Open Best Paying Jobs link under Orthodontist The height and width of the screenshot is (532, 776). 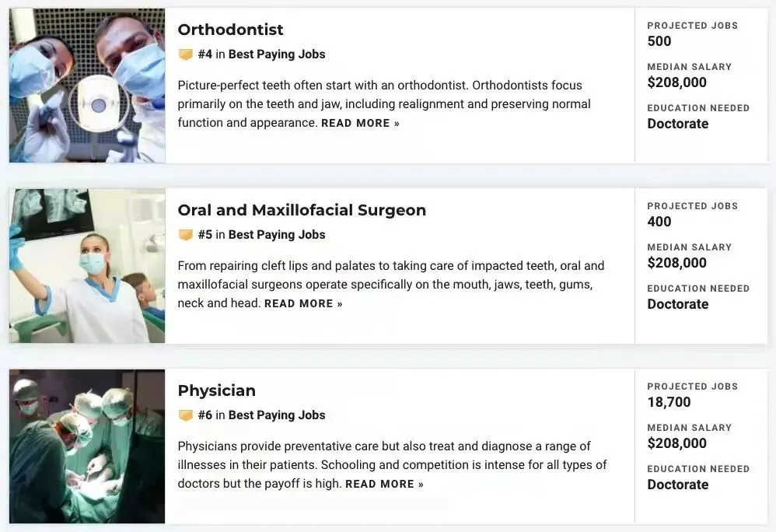click(x=277, y=54)
